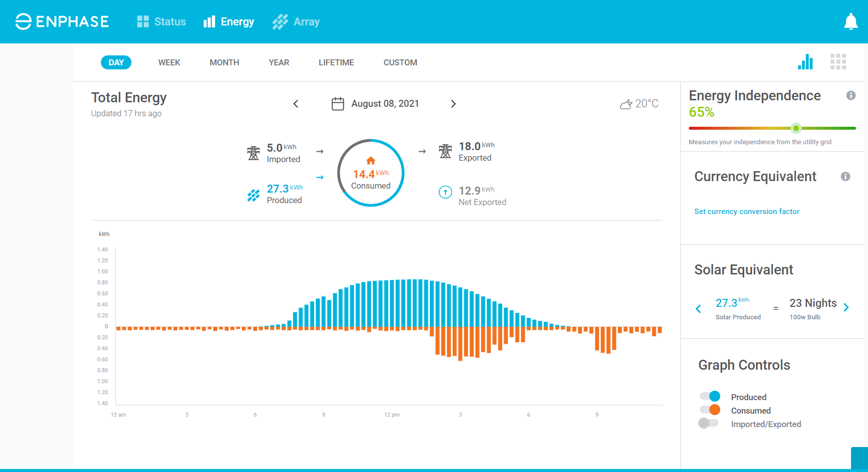Toggle Produced graph series off

pyautogui.click(x=710, y=396)
